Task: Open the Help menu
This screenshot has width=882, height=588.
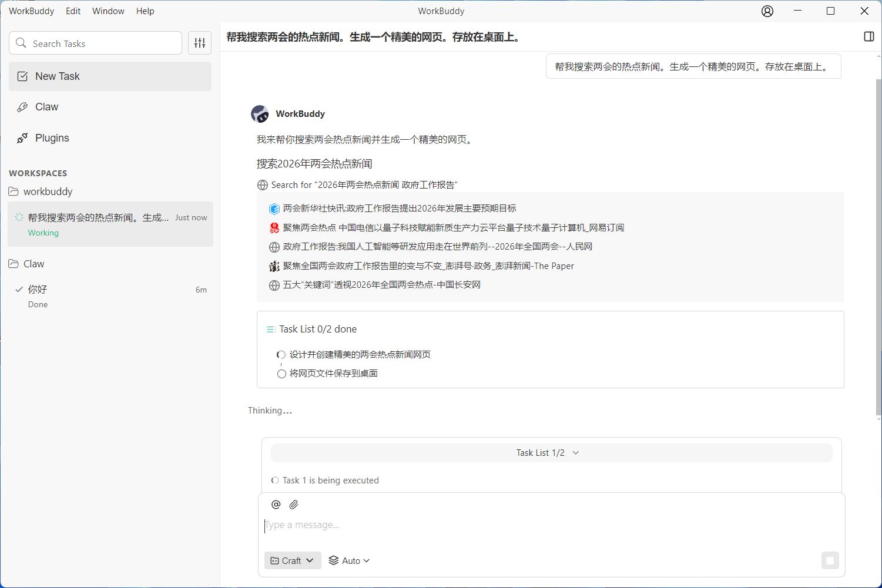Action: 145,11
